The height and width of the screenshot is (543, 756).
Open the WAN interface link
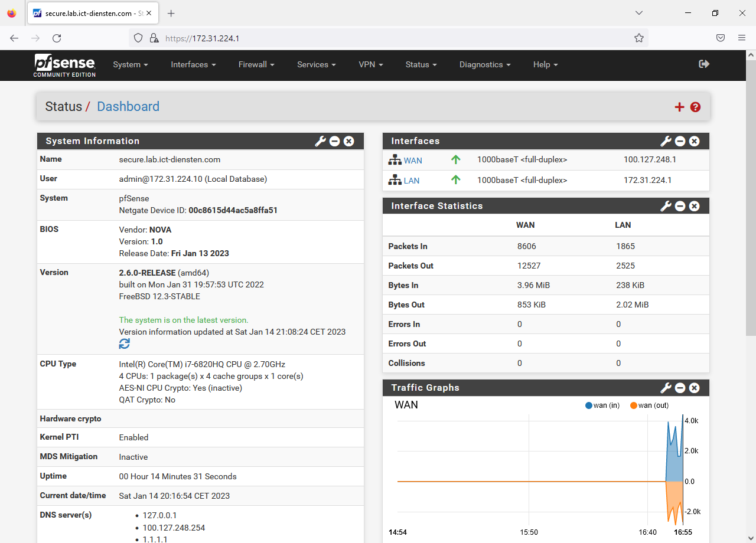[x=413, y=161]
